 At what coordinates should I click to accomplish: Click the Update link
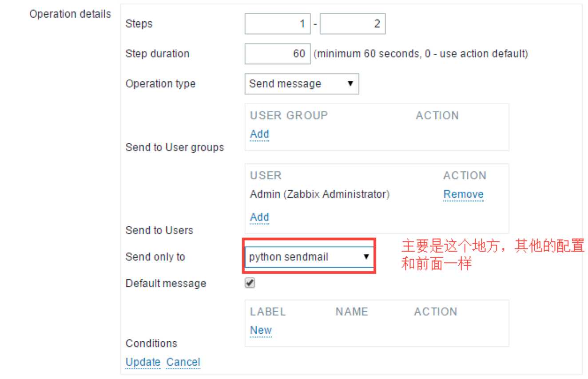[x=143, y=362]
